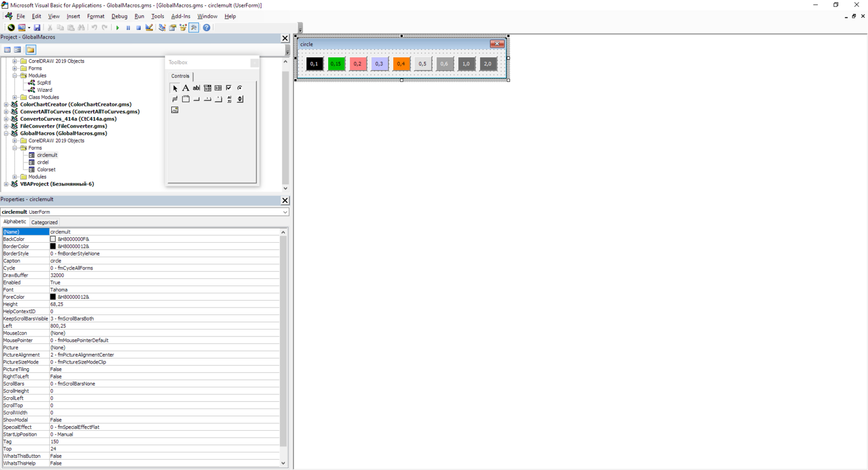Select the CommandButton control in Toolbox

pos(196,99)
